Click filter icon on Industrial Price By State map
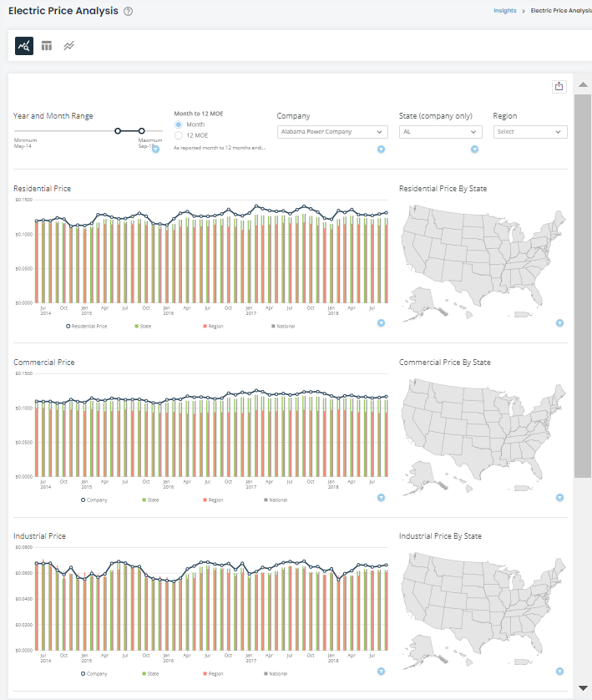The width and height of the screenshot is (592, 700). click(x=560, y=671)
